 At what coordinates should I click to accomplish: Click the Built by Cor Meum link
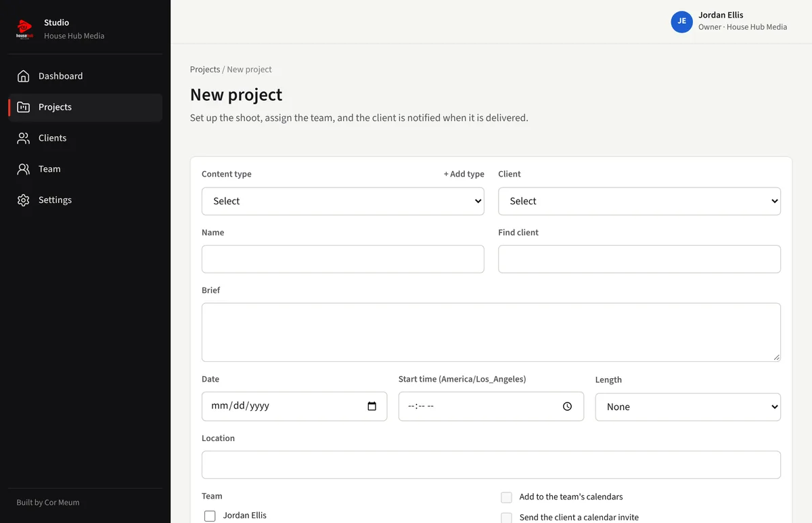click(48, 502)
